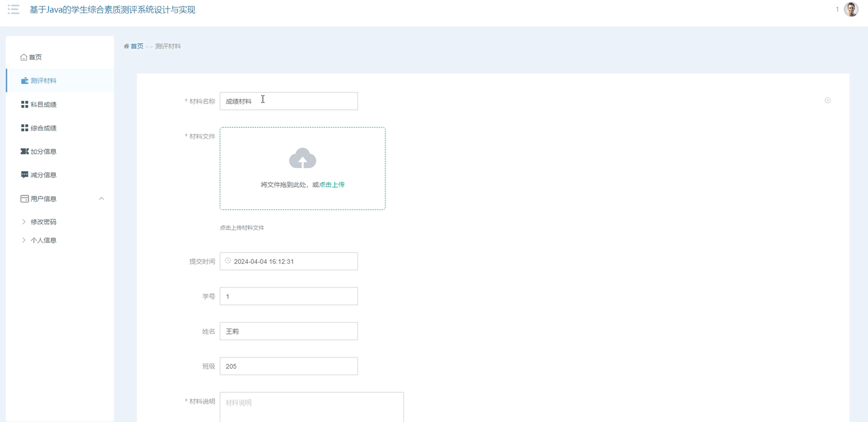868x422 pixels.
Task: Open 科目成绩 sidebar menu item
Action: pyautogui.click(x=60, y=104)
